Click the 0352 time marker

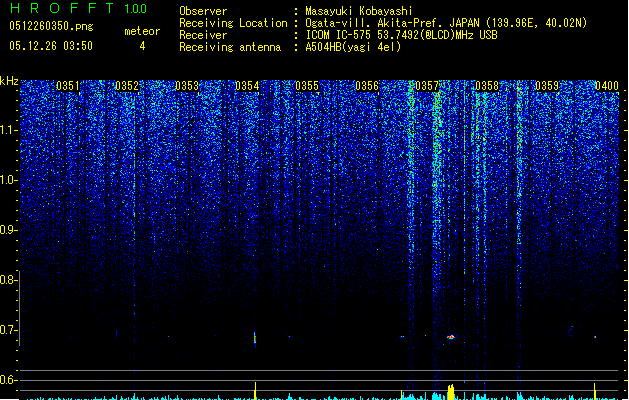click(127, 86)
